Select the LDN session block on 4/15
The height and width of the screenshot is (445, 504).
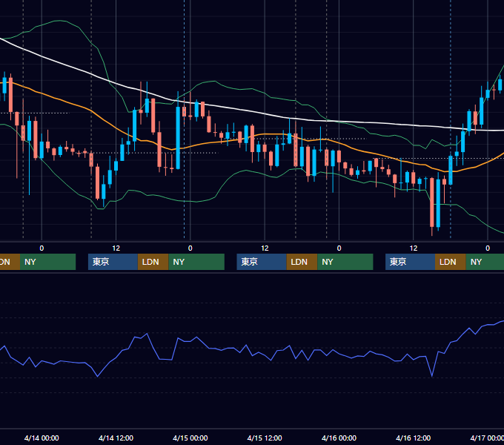point(302,262)
